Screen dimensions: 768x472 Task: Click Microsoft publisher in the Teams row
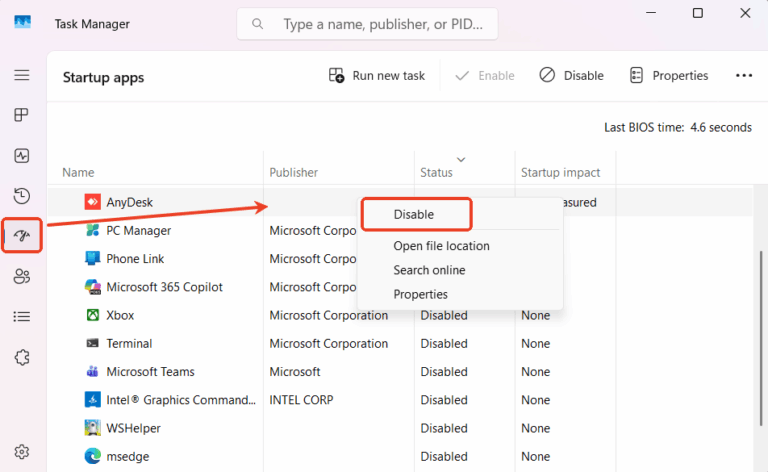(295, 372)
